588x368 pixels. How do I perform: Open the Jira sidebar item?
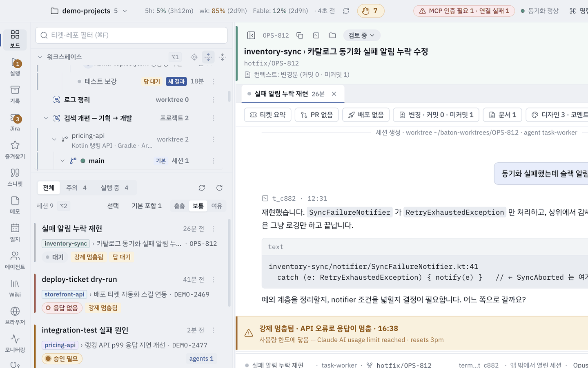tap(15, 123)
